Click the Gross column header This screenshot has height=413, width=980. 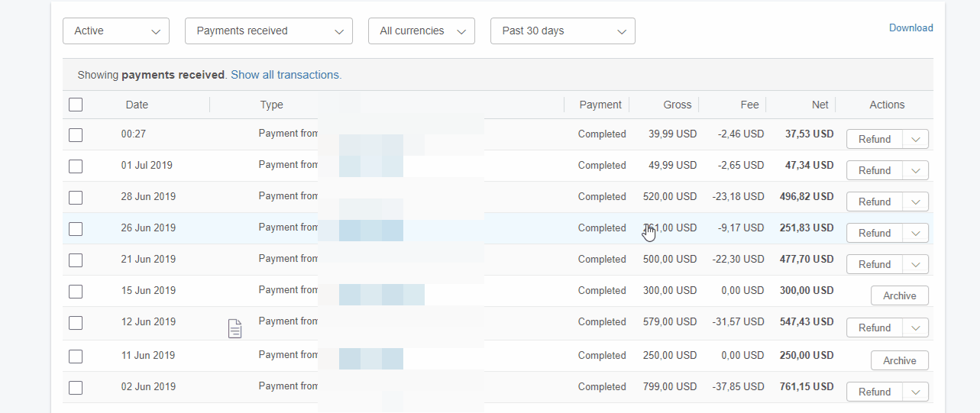click(677, 105)
